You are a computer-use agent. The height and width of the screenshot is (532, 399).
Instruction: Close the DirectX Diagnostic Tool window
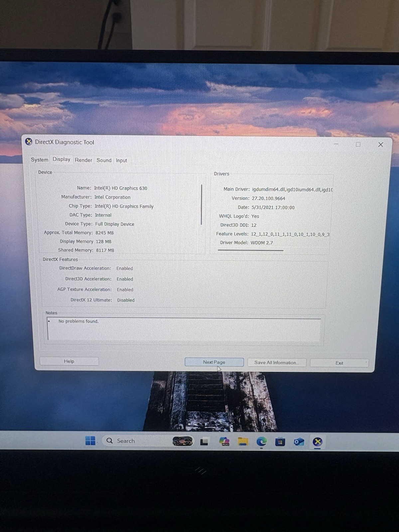click(x=381, y=145)
